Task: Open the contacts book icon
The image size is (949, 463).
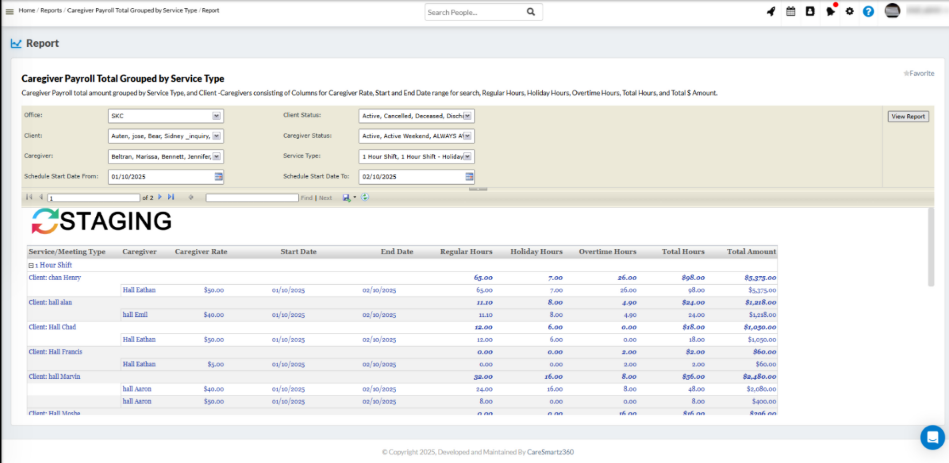Action: pyautogui.click(x=810, y=11)
